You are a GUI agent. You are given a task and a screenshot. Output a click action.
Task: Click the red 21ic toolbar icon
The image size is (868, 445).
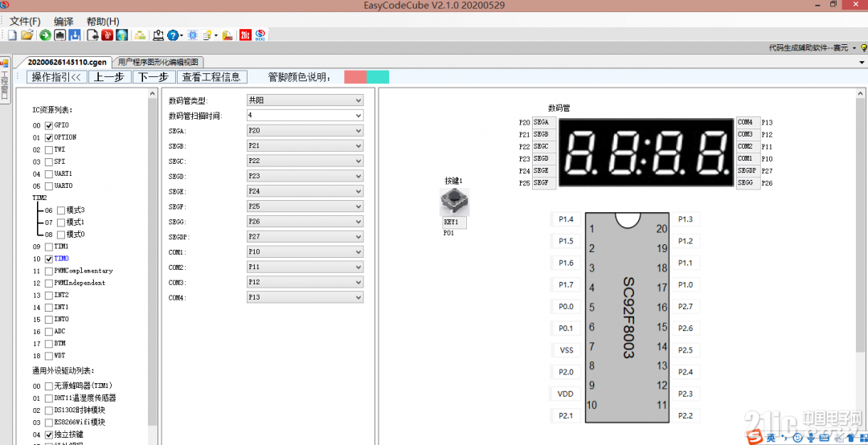click(x=246, y=35)
